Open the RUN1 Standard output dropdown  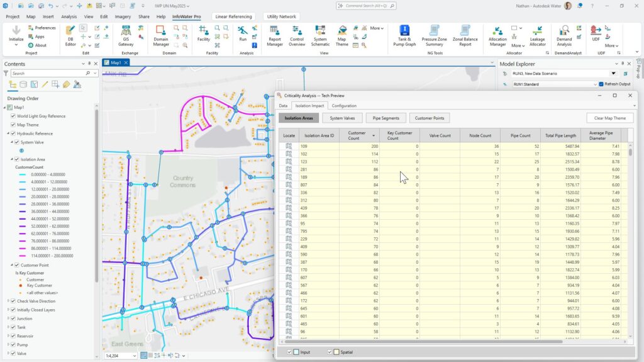(x=595, y=84)
